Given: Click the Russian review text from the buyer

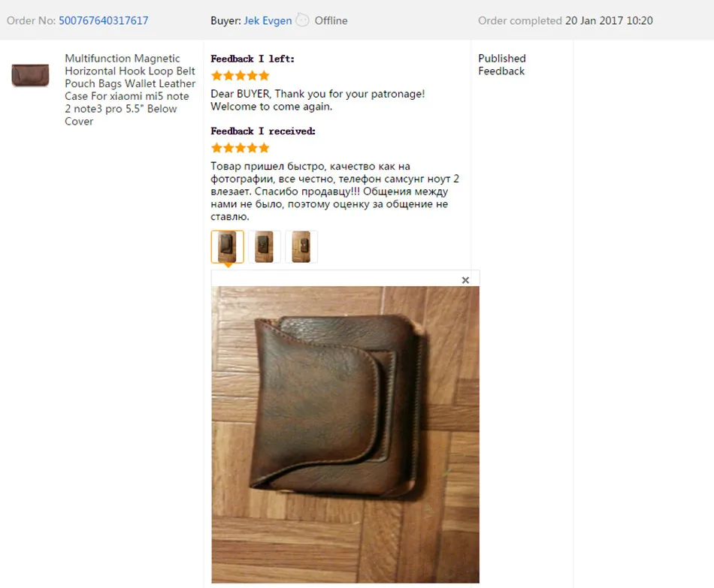Looking at the screenshot, I should point(334,191).
